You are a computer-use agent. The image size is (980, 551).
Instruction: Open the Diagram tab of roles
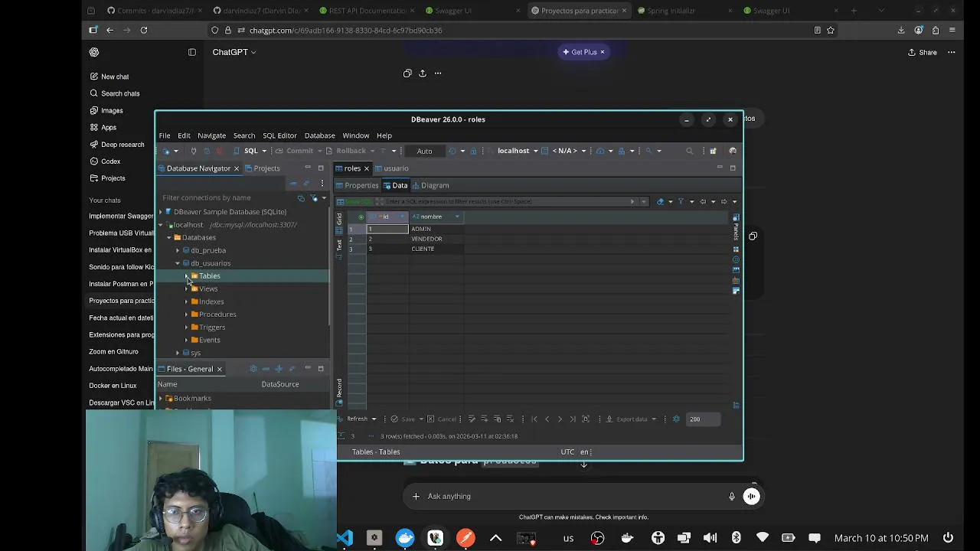pos(430,185)
